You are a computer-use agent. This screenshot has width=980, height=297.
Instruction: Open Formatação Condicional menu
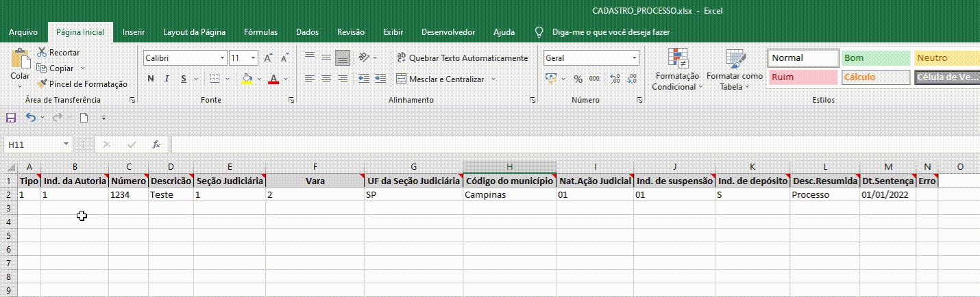click(677, 70)
